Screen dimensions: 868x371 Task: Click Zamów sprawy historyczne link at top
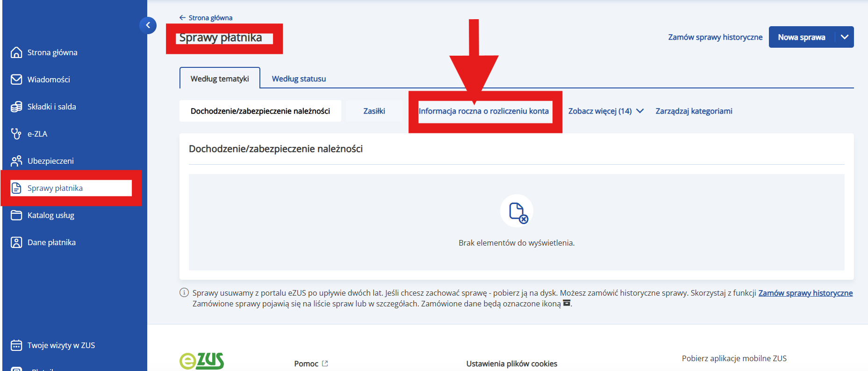715,37
